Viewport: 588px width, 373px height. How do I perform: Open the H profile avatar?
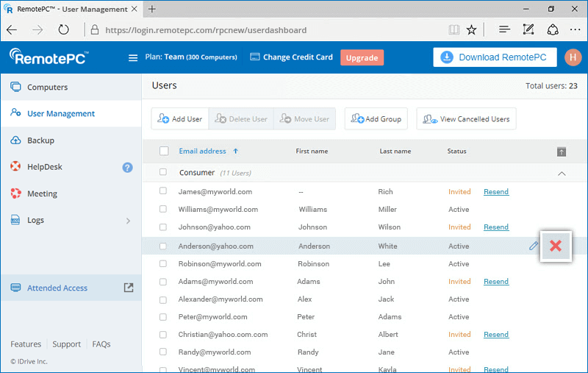pyautogui.click(x=573, y=57)
